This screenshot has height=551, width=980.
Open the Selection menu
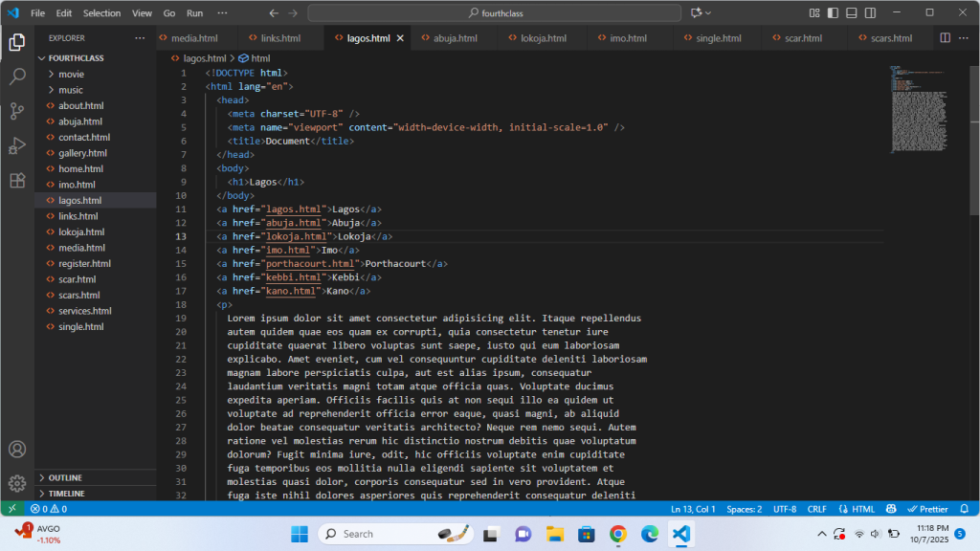tap(101, 13)
